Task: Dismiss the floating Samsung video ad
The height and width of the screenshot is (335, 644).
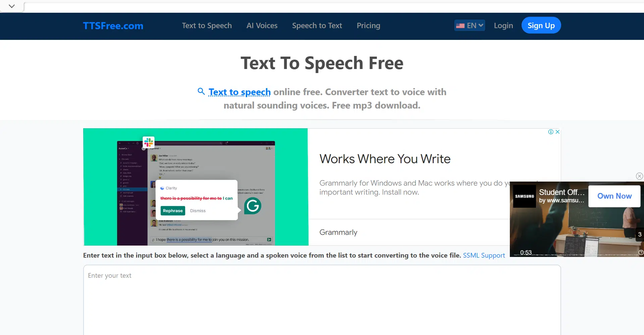Action: (639, 176)
